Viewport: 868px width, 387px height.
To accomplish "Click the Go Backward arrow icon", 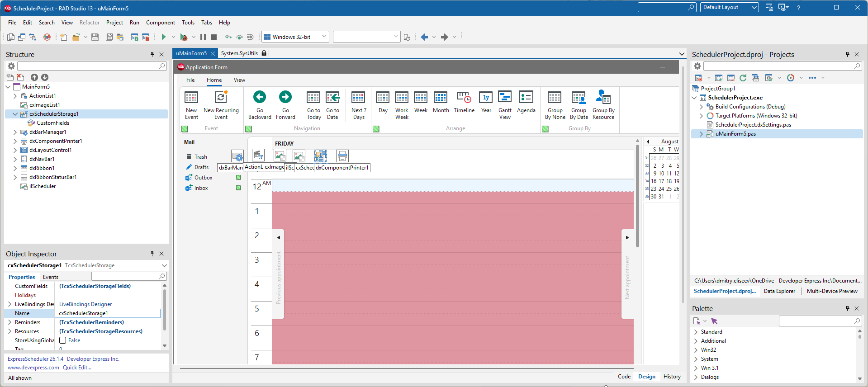I will (x=260, y=97).
